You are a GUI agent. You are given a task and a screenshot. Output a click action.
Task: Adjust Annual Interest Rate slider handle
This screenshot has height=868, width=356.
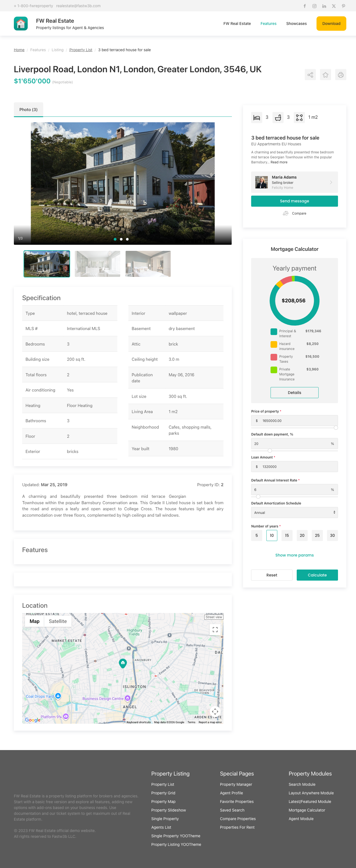coord(258,496)
